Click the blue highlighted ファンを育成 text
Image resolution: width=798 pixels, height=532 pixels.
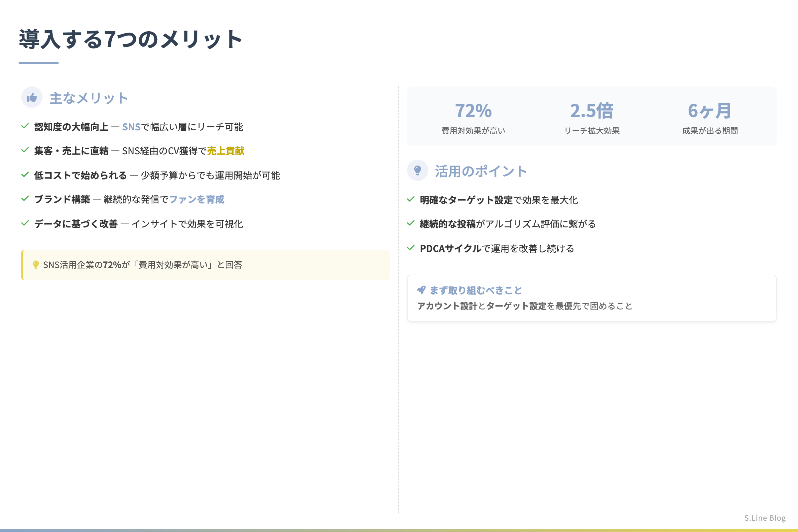[197, 199]
